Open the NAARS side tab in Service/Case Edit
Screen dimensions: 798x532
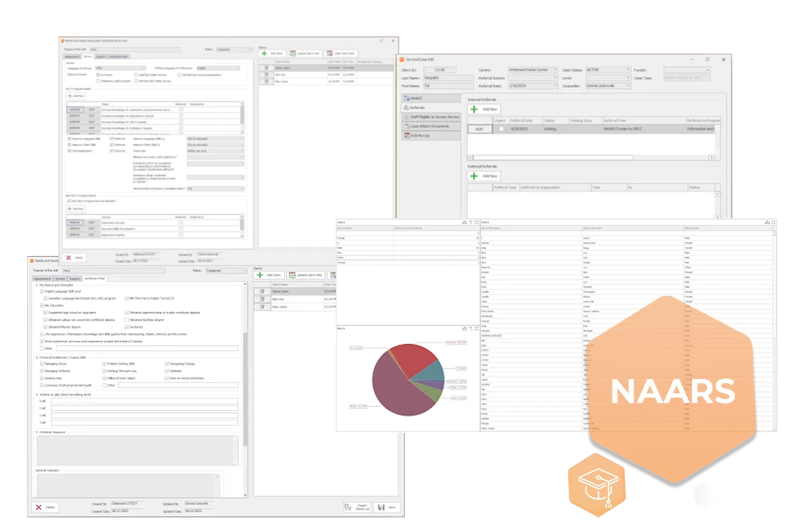[x=432, y=98]
